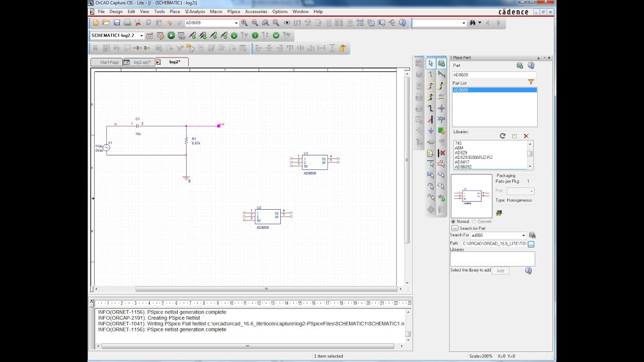Open the SI Analysis menu
The image size is (644, 362).
coord(195,12)
